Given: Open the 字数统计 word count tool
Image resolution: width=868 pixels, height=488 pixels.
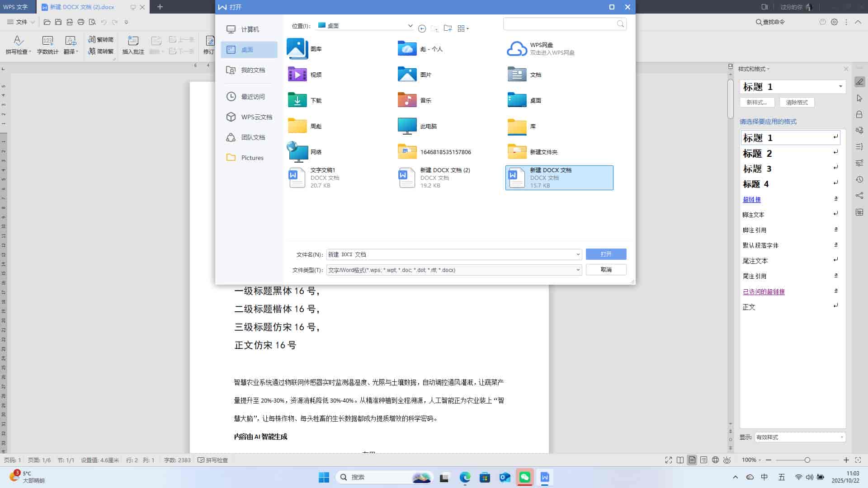Looking at the screenshot, I should (x=47, y=45).
